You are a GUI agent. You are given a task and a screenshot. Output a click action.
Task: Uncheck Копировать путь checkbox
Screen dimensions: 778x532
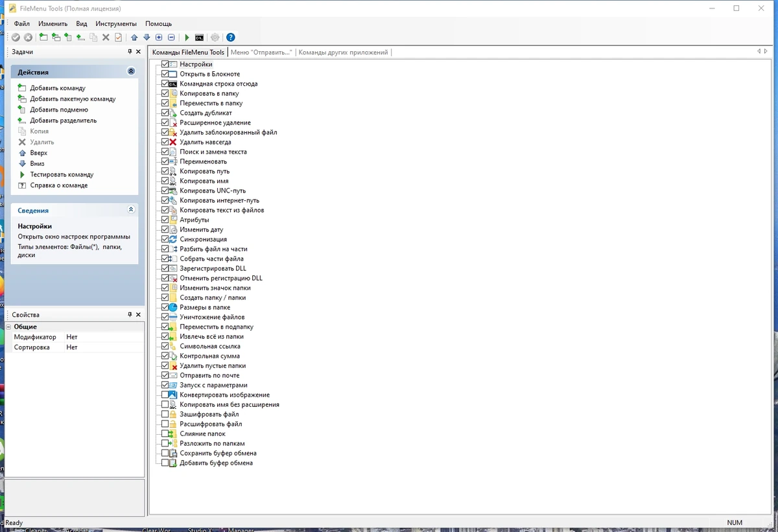165,171
